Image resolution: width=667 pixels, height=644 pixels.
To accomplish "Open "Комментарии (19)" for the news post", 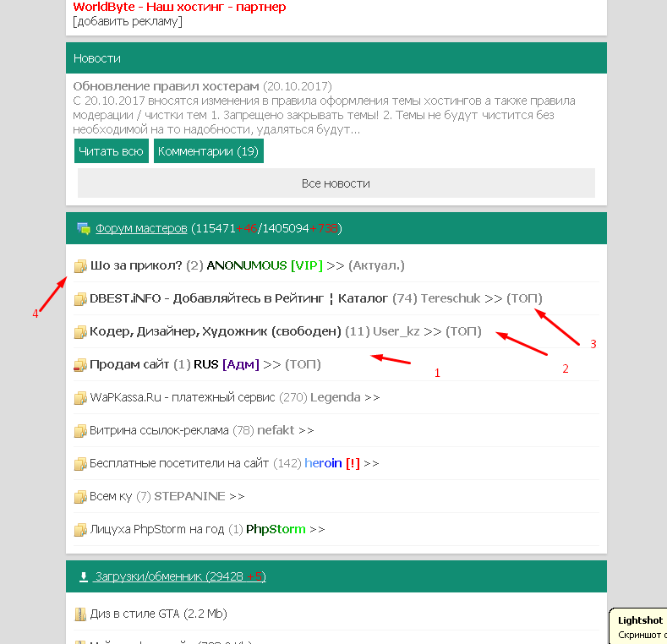I will point(208,151).
